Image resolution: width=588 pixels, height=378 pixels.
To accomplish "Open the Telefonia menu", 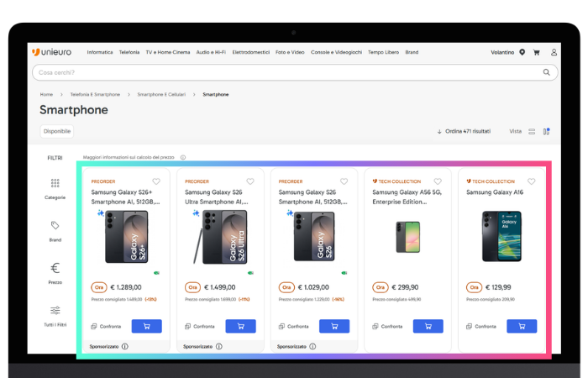I will point(129,52).
